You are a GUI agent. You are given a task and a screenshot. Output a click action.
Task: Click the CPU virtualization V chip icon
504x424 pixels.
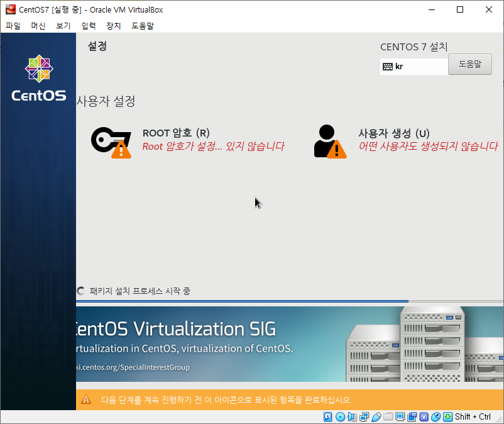click(424, 416)
